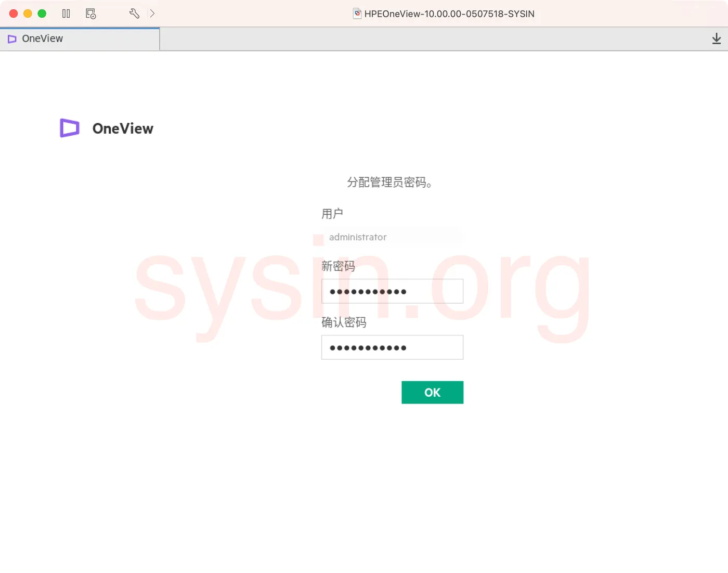Viewport: 728px width, 573px height.
Task: Minimize the window with yellow button
Action: [x=28, y=14]
